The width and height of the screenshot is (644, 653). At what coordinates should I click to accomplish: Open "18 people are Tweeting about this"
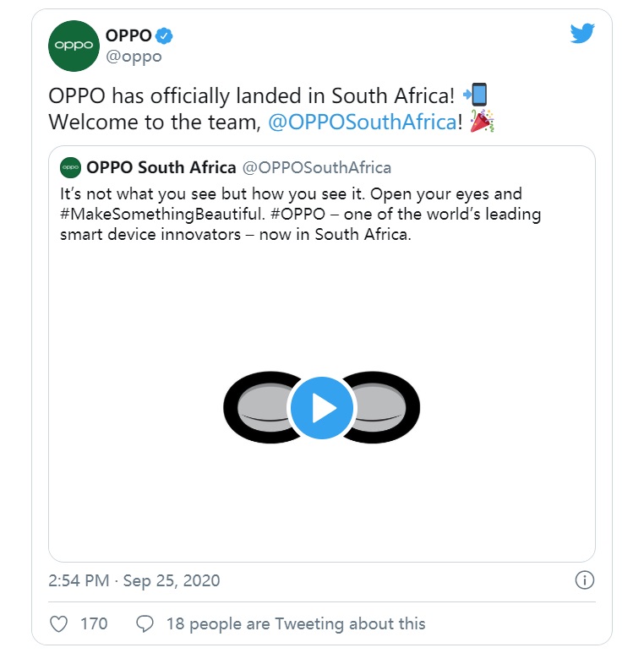coord(296,624)
